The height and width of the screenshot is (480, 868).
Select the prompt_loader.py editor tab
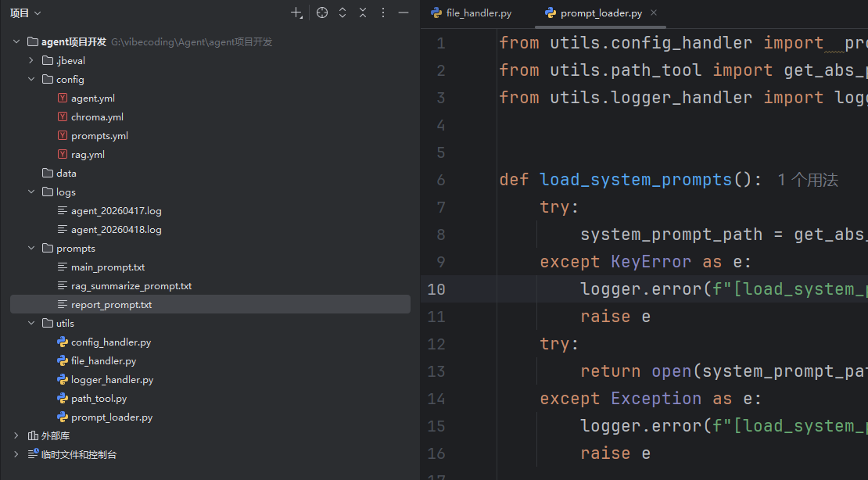tap(594, 13)
